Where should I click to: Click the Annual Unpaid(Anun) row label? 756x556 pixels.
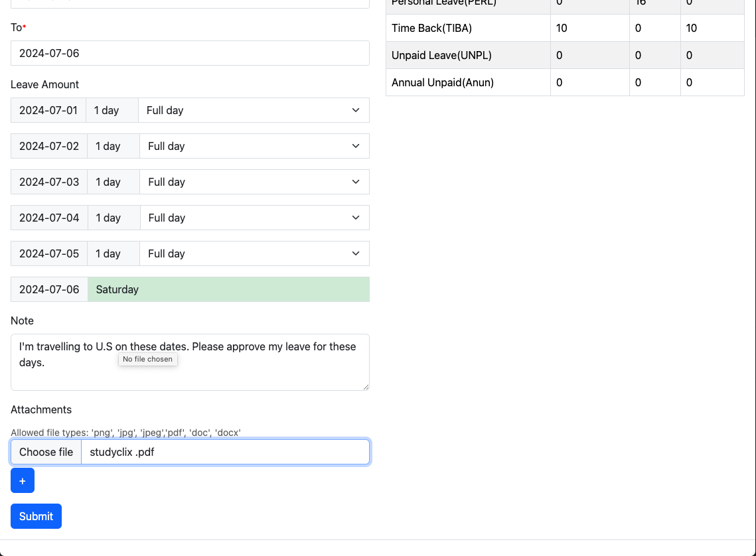coord(443,82)
